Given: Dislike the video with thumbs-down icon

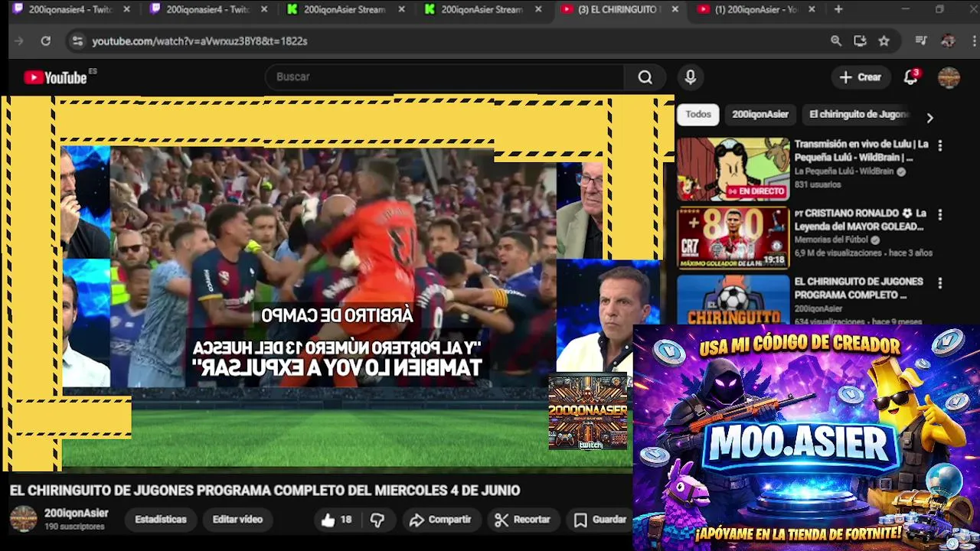Looking at the screenshot, I should pos(377,520).
